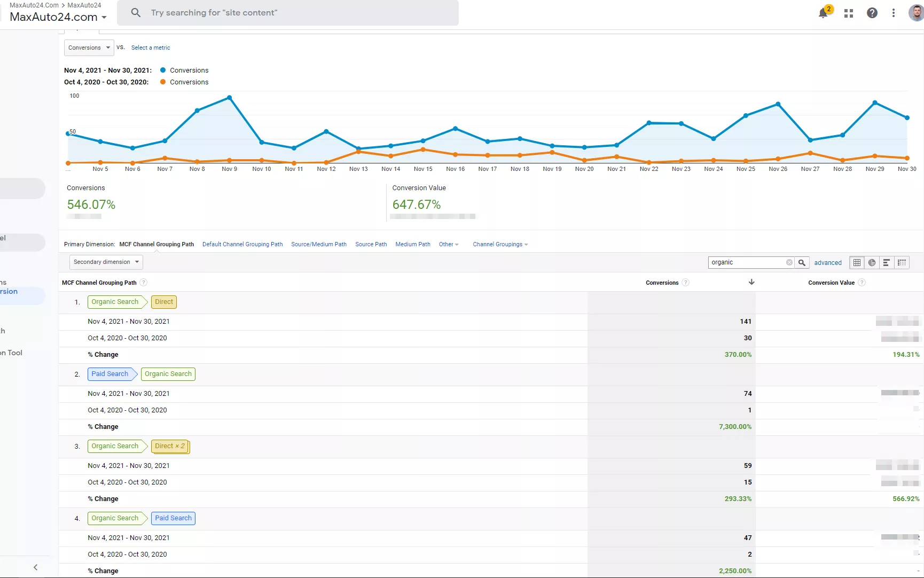This screenshot has width=924, height=578.
Task: Expand the Secondary dimension dropdown
Action: tap(106, 262)
